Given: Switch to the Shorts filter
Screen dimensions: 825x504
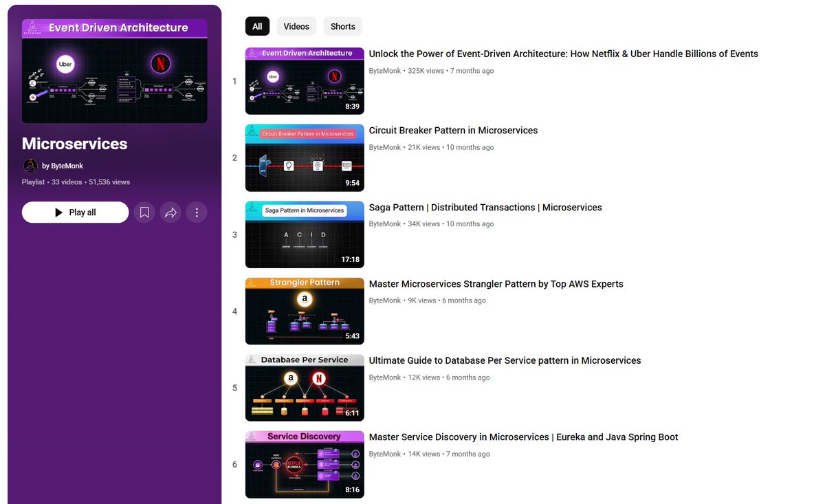Looking at the screenshot, I should point(342,26).
